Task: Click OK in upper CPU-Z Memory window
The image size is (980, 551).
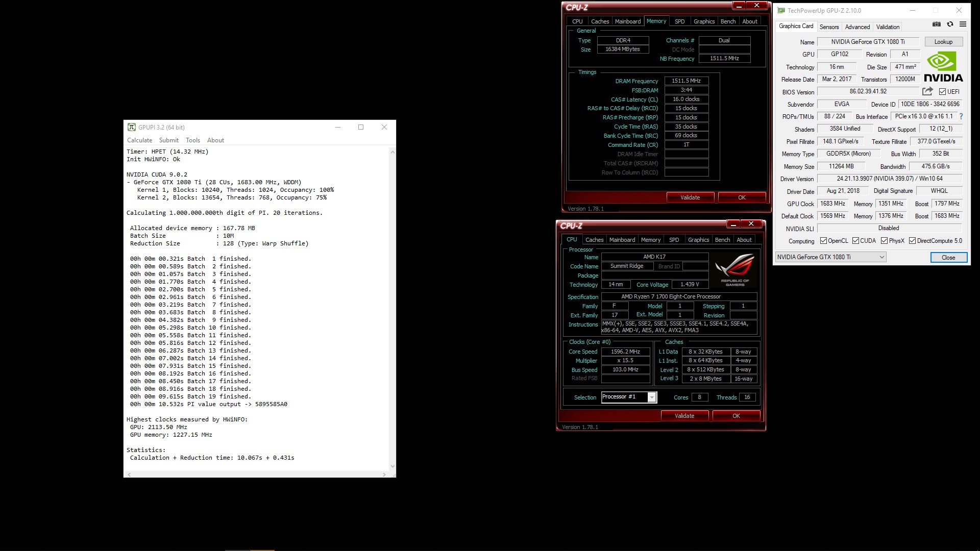Action: (742, 197)
